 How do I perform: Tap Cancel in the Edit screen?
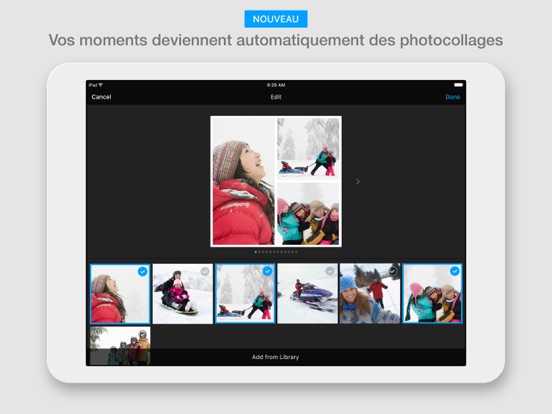pos(101,97)
